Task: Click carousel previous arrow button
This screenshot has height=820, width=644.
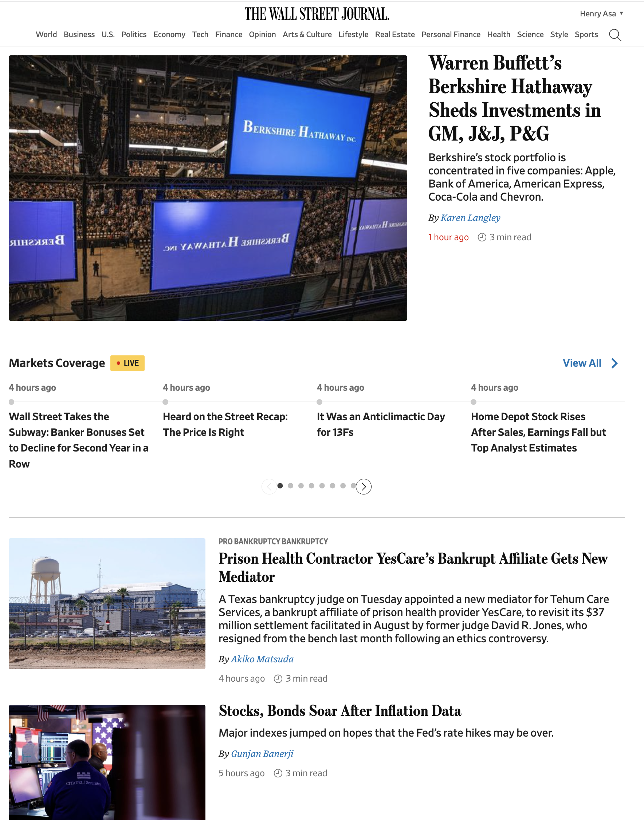Action: pos(269,486)
